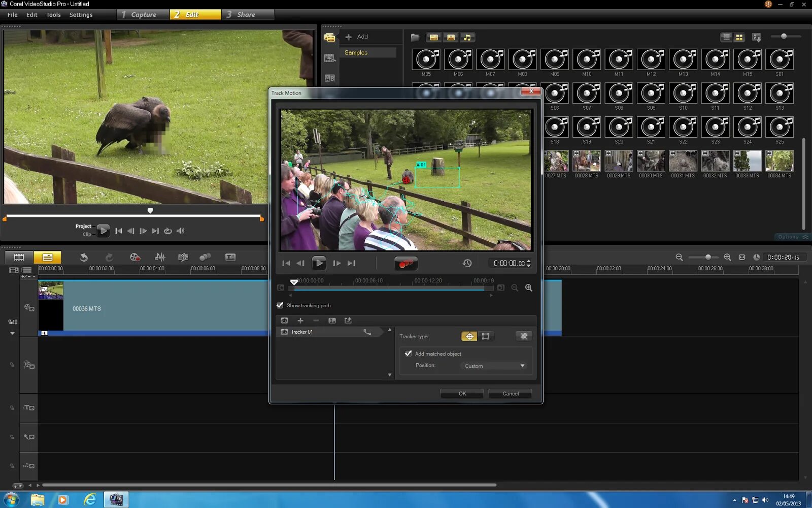The width and height of the screenshot is (812, 508).
Task: Switch to Timeline View
Action: (47, 257)
